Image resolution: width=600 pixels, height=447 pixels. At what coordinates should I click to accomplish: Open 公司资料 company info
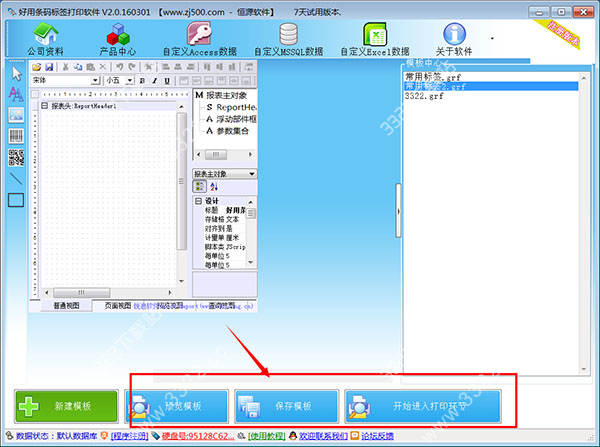(x=45, y=39)
